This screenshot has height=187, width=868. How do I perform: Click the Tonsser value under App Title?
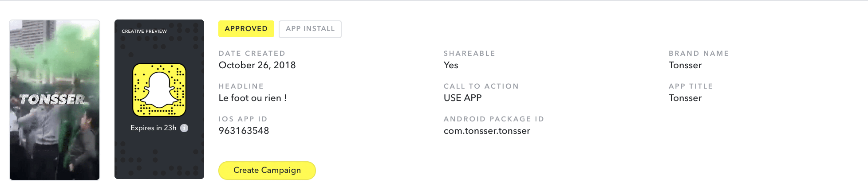tap(685, 98)
